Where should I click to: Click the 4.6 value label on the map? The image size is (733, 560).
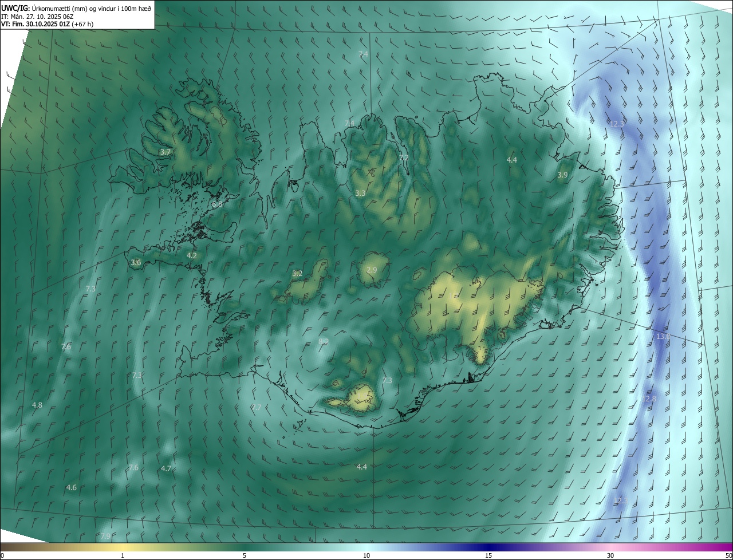pyautogui.click(x=72, y=487)
